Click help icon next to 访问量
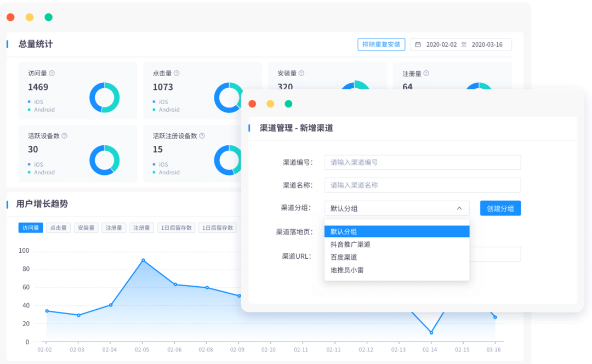Screen dimensions: 592x364 [52, 73]
